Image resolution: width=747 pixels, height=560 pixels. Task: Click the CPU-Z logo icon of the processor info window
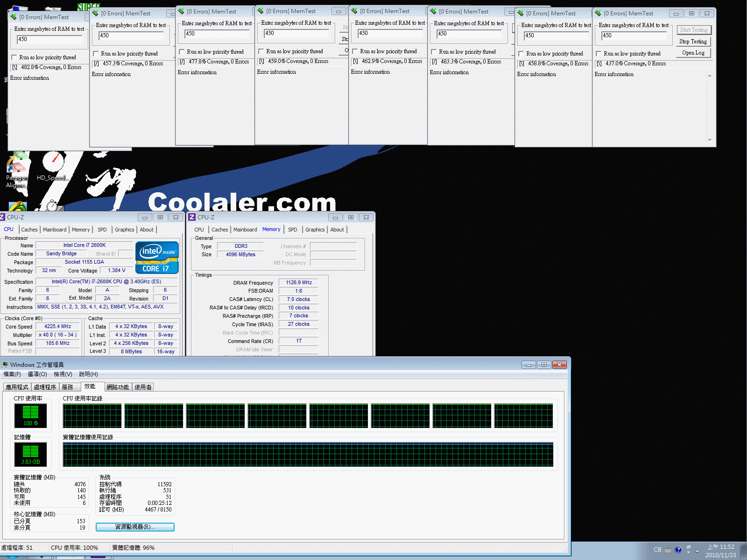coord(2,217)
